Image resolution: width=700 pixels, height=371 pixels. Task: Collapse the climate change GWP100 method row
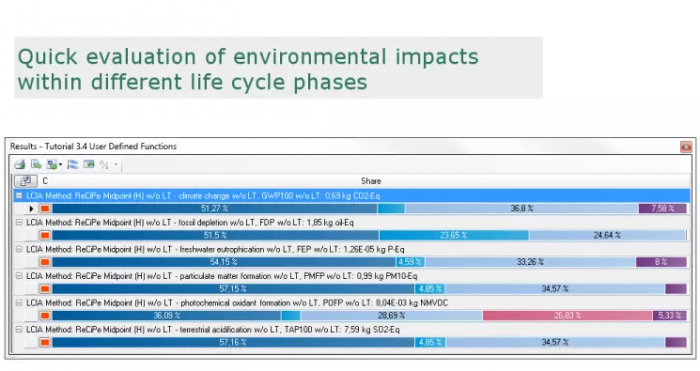click(x=19, y=196)
